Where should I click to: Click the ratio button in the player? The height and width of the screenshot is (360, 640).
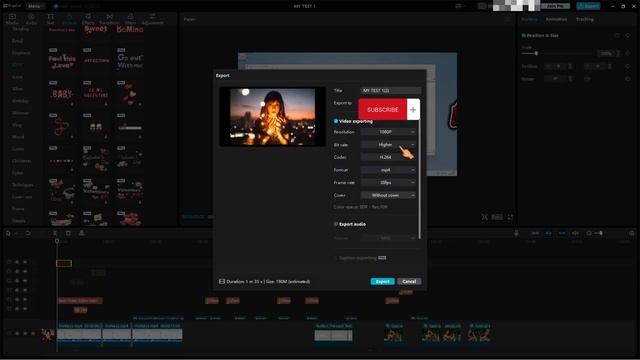497,217
